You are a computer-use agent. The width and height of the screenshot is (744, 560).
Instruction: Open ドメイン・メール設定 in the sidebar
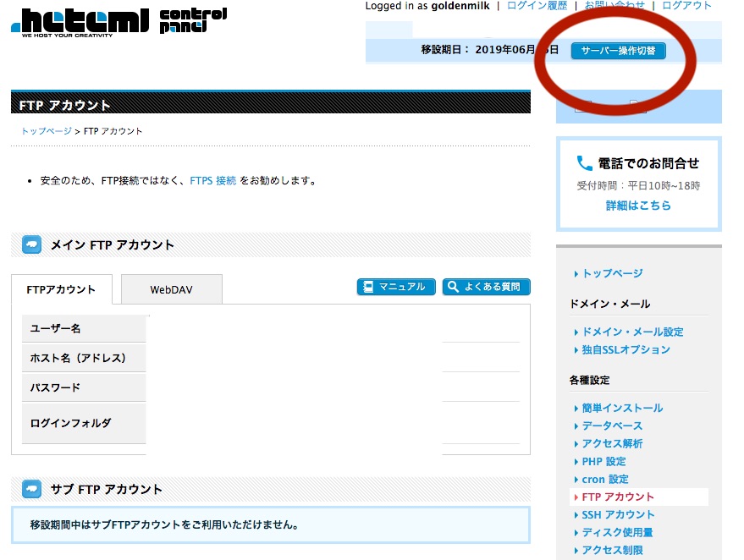click(632, 332)
